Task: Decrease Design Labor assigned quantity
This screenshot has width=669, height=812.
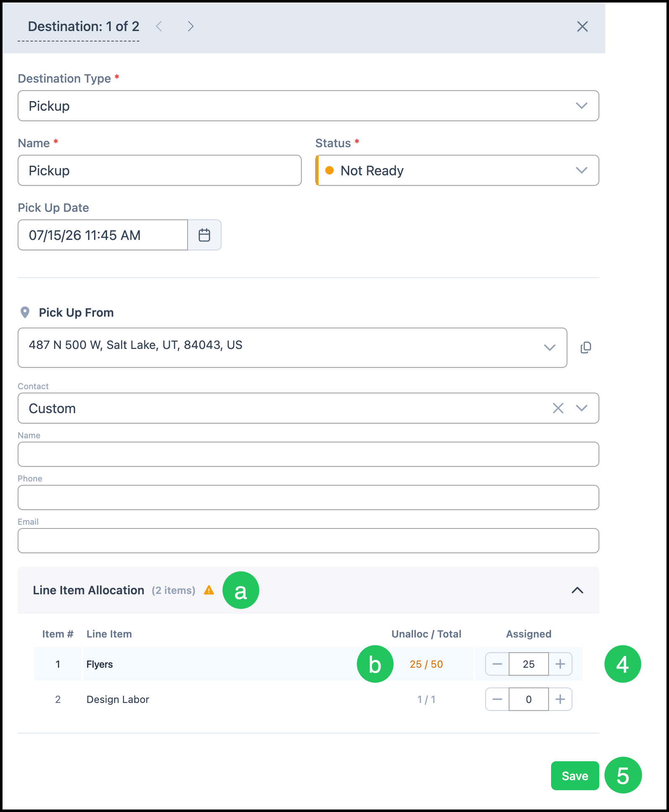Action: pos(497,699)
